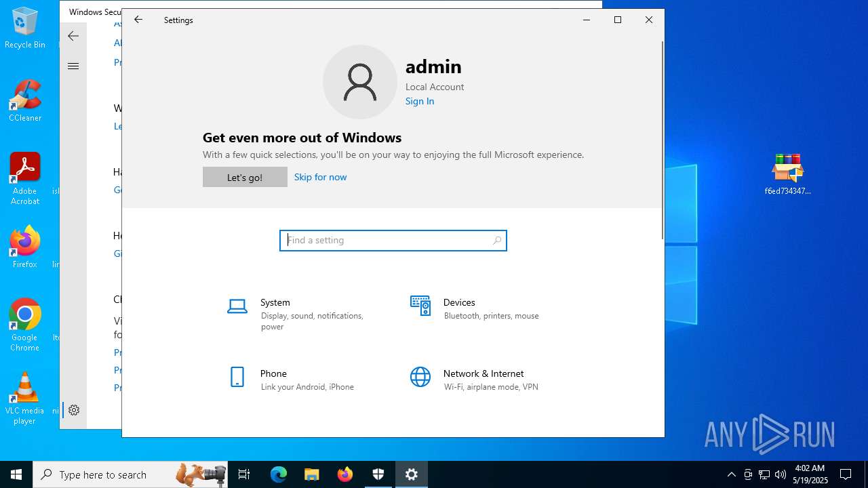Screen dimensions: 868x488
Task: Click the Sign In link under admin
Action: (x=420, y=101)
